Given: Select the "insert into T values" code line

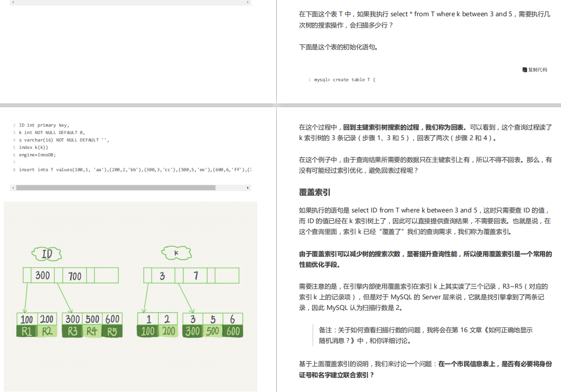Looking at the screenshot, I should click(x=135, y=170).
